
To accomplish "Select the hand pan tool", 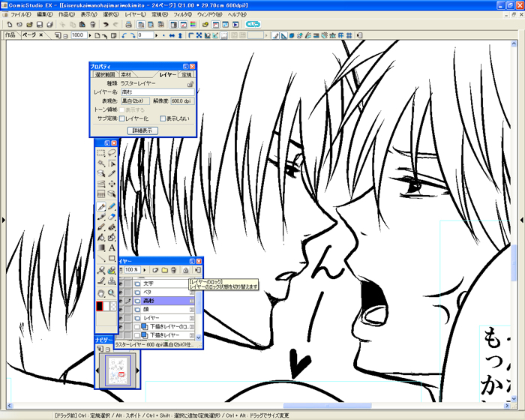I will 100,293.
